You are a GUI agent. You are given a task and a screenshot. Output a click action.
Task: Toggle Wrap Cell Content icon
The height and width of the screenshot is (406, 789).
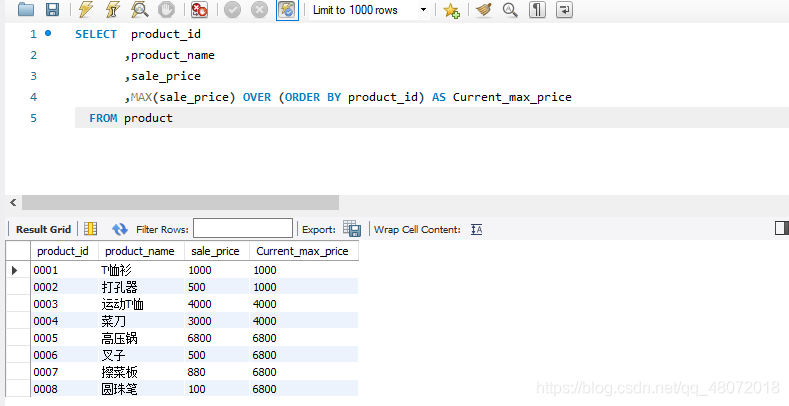coord(477,229)
